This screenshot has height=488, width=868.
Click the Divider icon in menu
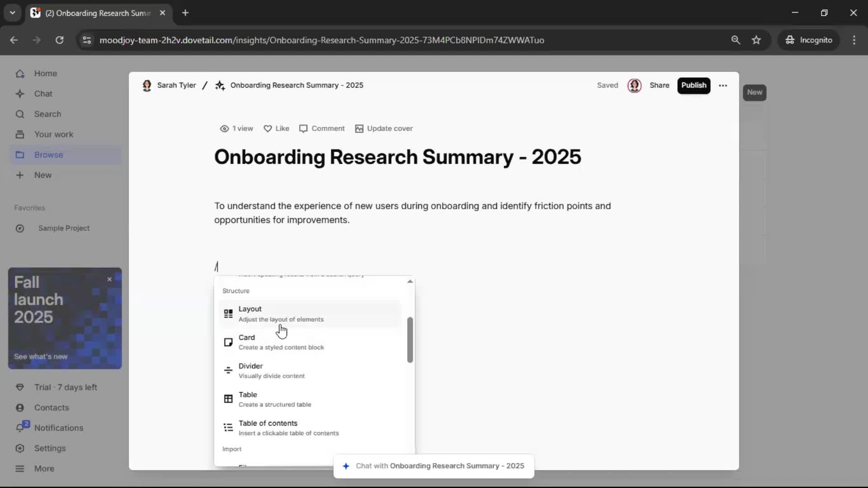coord(228,371)
